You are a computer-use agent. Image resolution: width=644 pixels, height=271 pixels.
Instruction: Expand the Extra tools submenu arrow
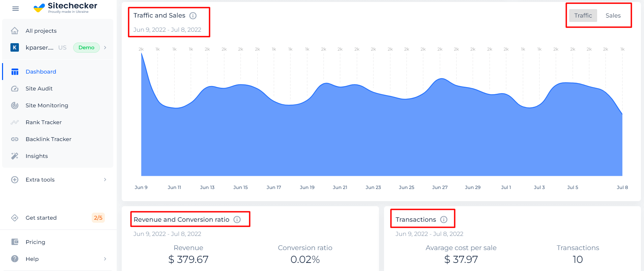(x=105, y=180)
